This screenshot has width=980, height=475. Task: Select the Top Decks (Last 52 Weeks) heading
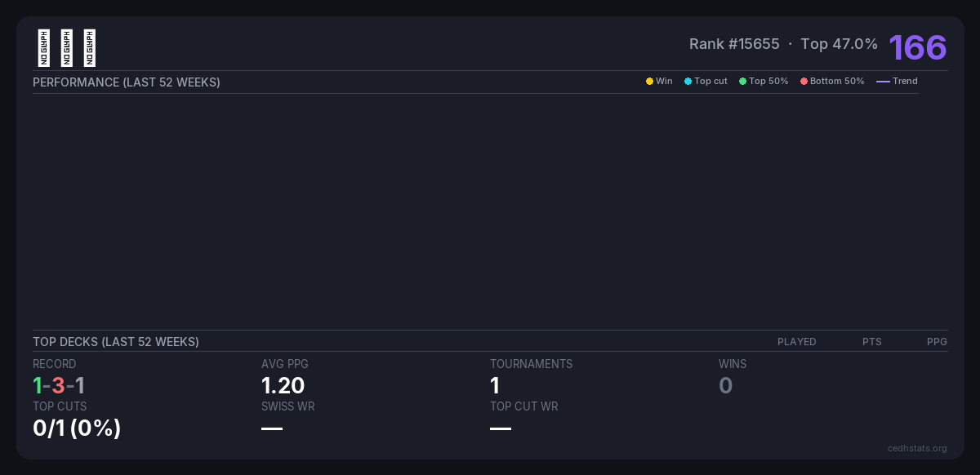tap(116, 342)
